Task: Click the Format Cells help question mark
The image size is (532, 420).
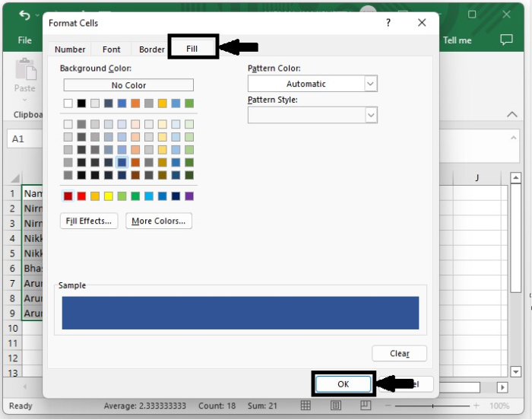Action: click(x=388, y=23)
